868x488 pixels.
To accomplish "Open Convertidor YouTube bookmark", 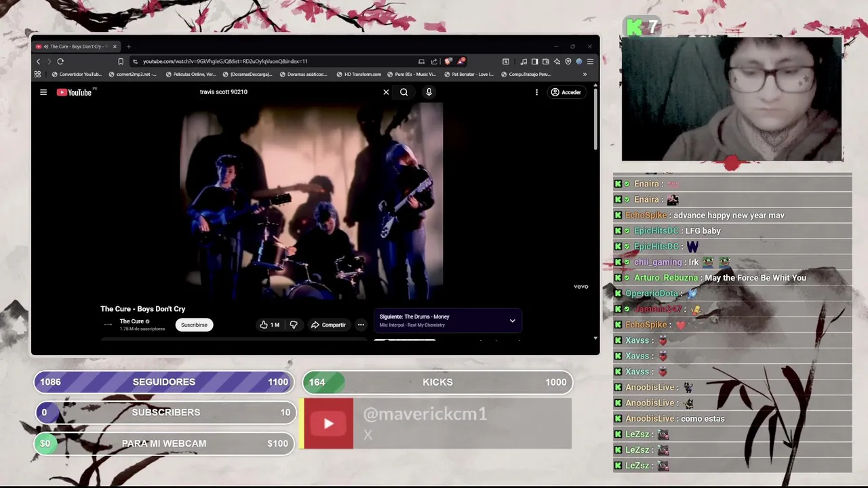I will (x=76, y=75).
